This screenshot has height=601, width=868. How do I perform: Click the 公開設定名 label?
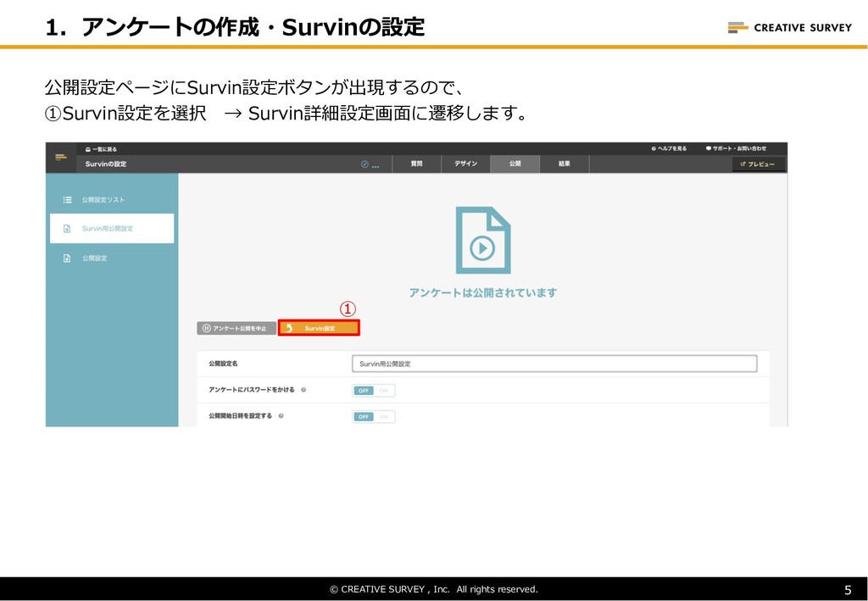coord(223,364)
